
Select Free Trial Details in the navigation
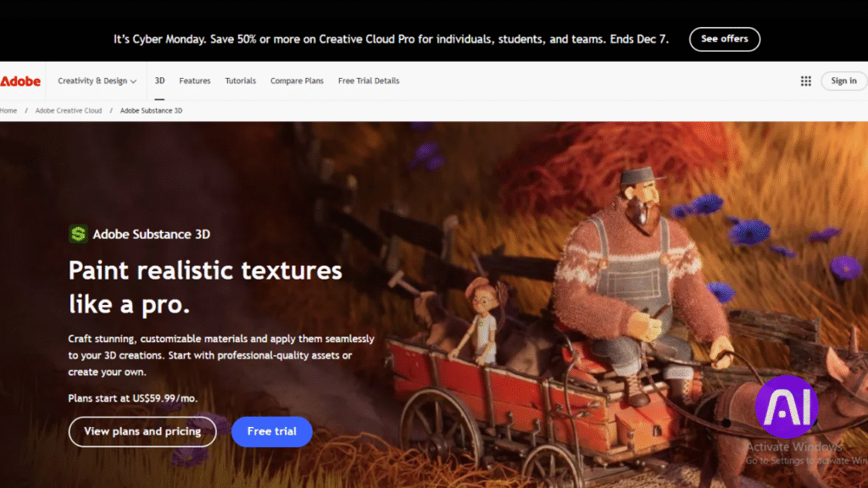coord(368,80)
